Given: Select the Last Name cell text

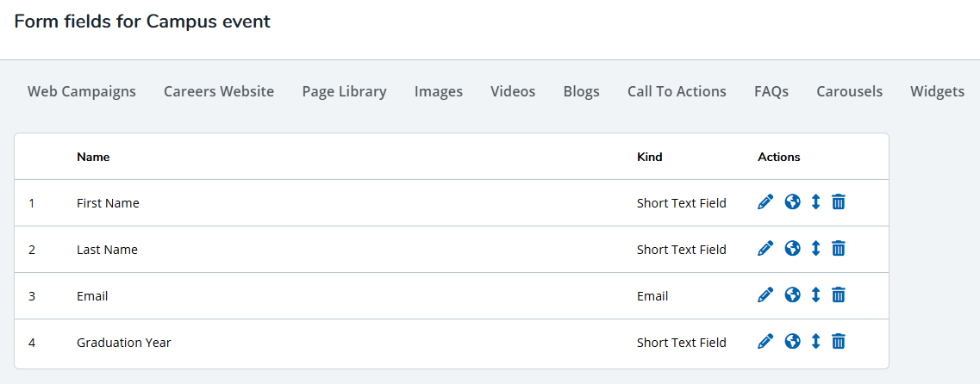Looking at the screenshot, I should click(x=107, y=250).
